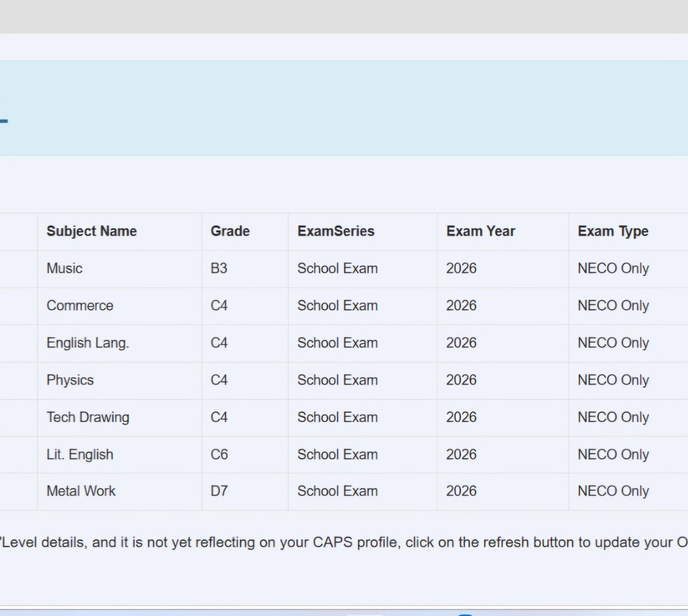Click NECO Only in the Lit. English row
This screenshot has height=616, width=688.
pos(613,455)
